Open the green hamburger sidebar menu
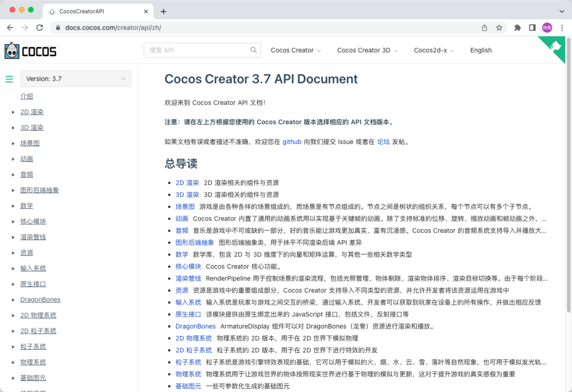Viewport: 572px width, 392px height. (9, 79)
